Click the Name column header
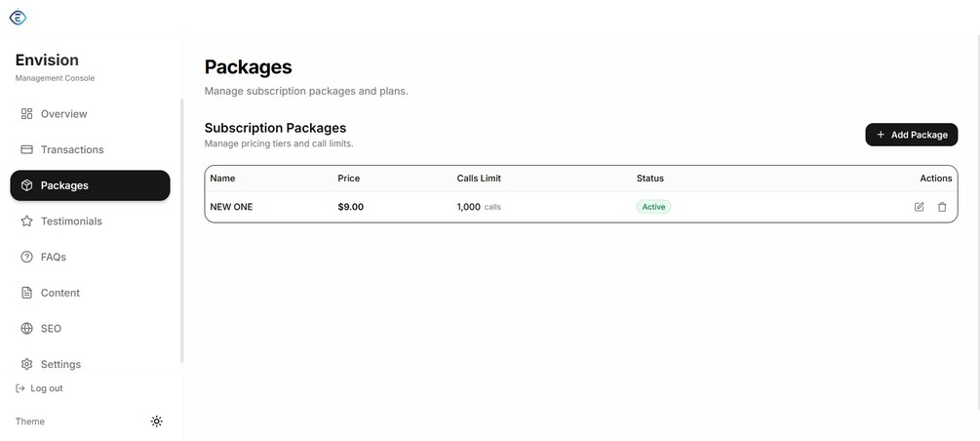This screenshot has width=980, height=441. tap(222, 179)
